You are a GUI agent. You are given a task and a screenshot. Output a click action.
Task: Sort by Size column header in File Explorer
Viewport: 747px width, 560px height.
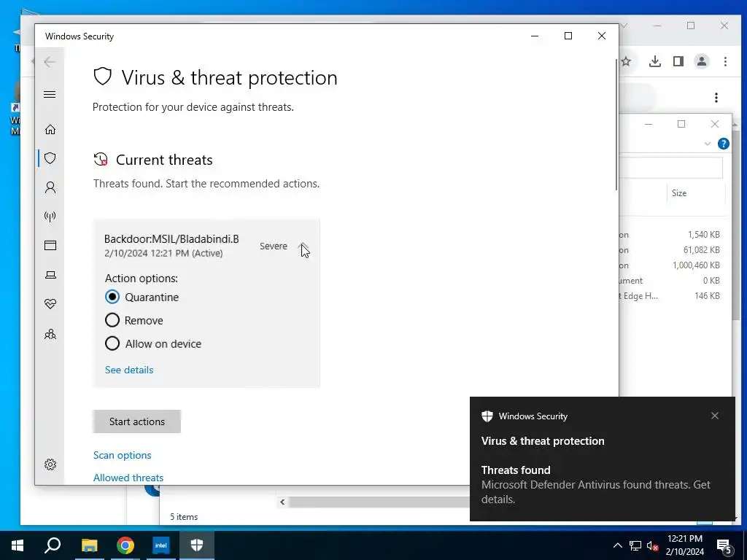679,192
